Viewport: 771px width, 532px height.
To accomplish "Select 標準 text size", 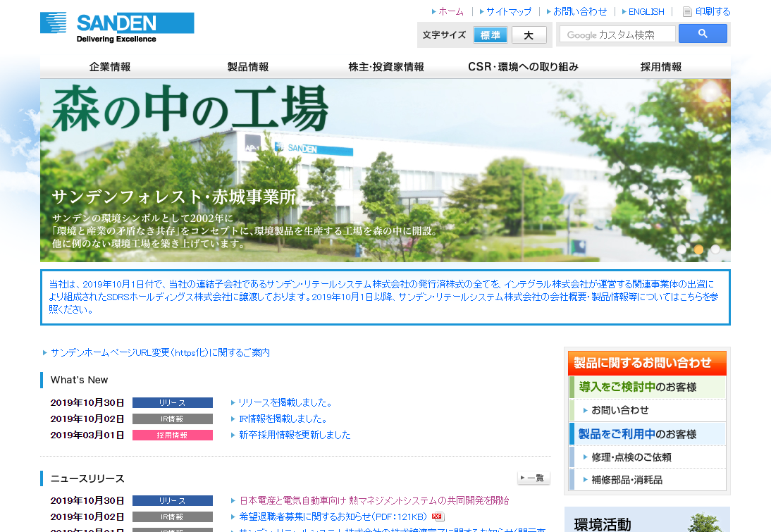I will (491, 35).
